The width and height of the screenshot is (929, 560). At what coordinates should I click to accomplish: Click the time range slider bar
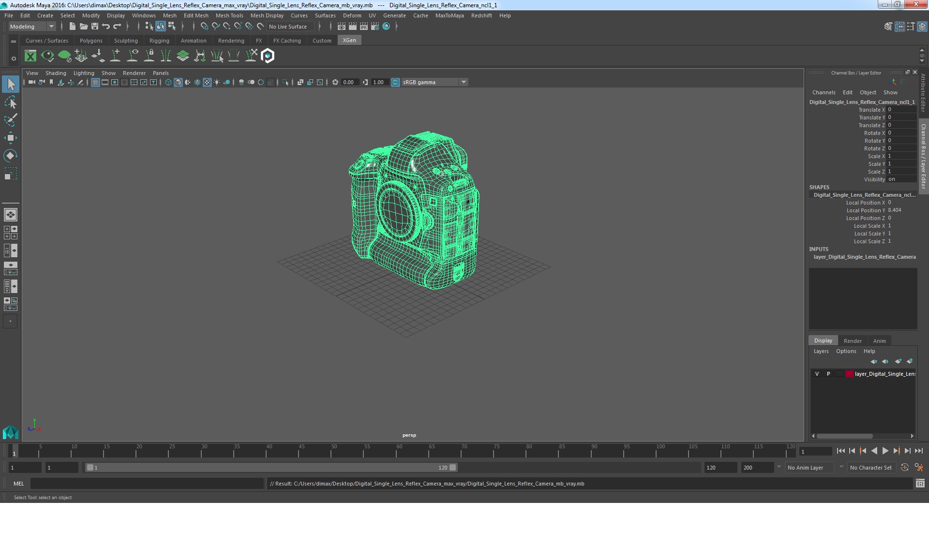point(271,468)
